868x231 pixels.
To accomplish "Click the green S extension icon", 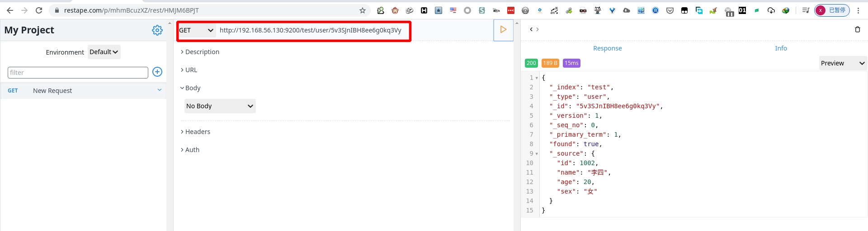I will point(482,10).
